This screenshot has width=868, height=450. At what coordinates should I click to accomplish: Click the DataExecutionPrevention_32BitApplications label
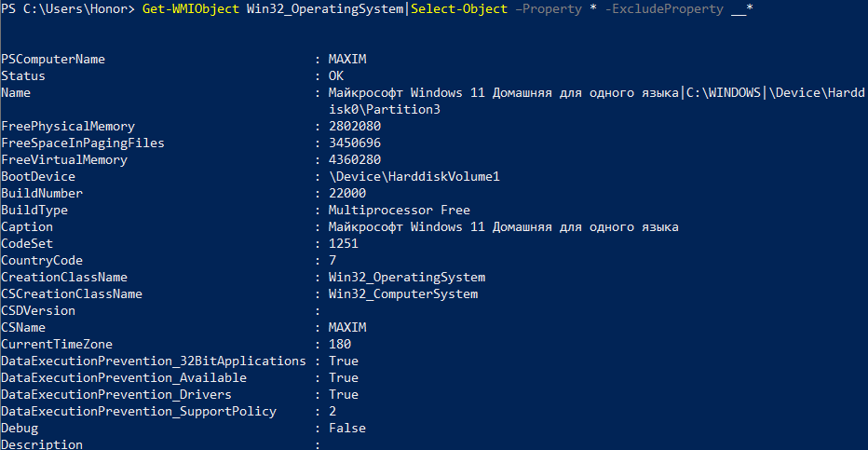click(154, 361)
